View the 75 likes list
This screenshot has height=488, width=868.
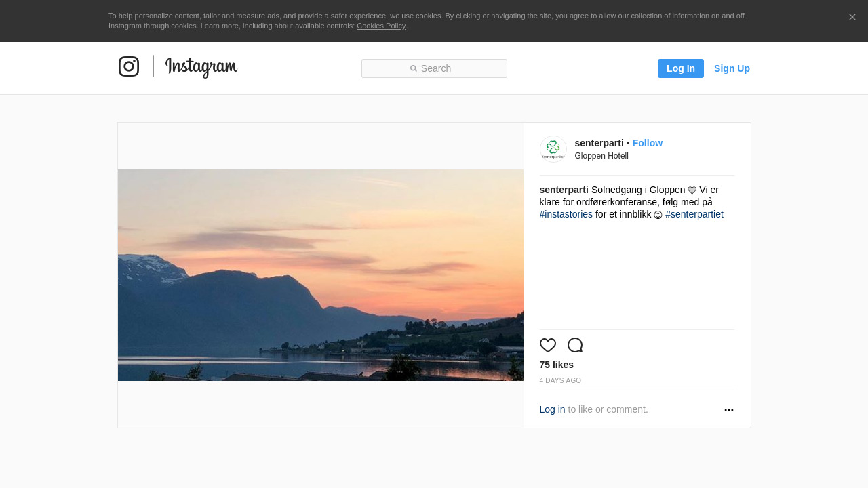pos(556,365)
